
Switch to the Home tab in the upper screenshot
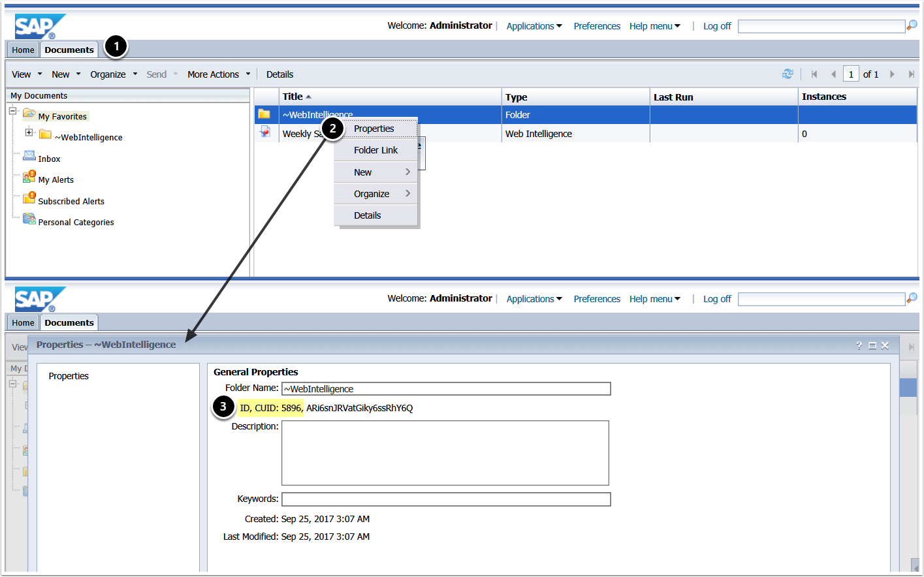coord(23,50)
